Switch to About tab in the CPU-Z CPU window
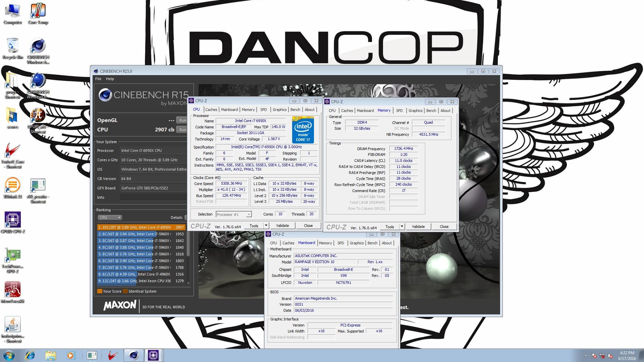The image size is (644, 362). (310, 110)
